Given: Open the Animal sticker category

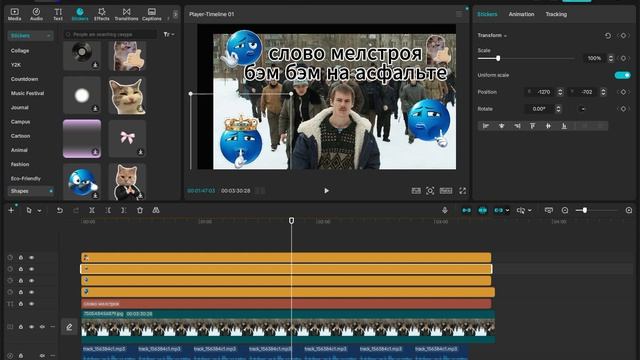Looking at the screenshot, I should (19, 150).
